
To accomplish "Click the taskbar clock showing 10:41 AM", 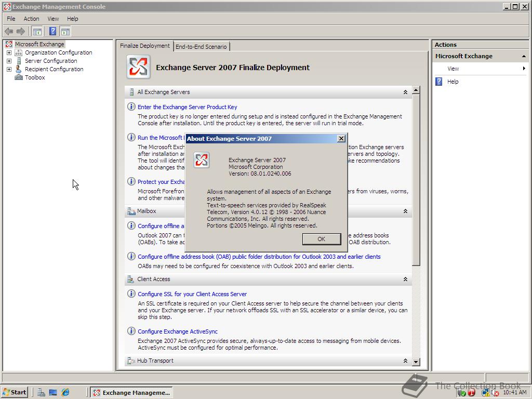I will tap(515, 392).
